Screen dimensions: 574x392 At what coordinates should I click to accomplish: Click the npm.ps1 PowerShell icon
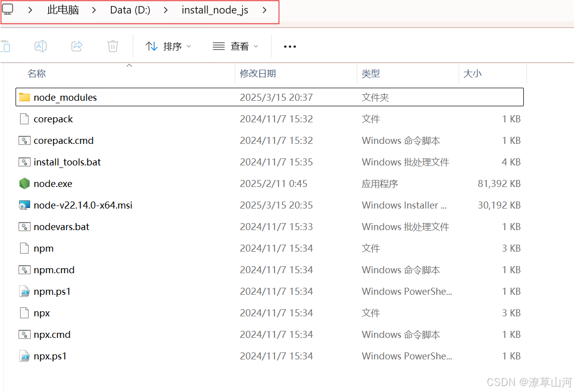pos(25,291)
